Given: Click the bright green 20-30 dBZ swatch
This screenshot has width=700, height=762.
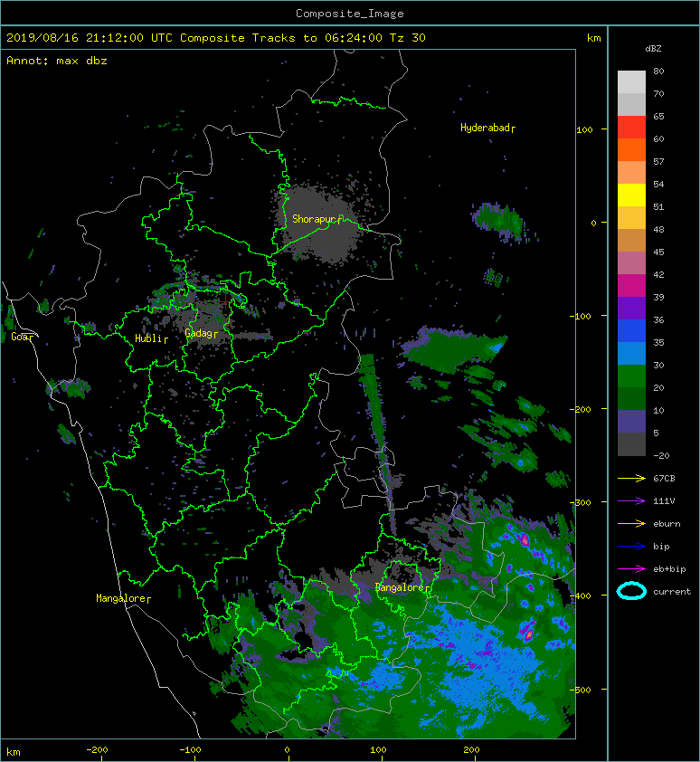Looking at the screenshot, I should click(631, 376).
